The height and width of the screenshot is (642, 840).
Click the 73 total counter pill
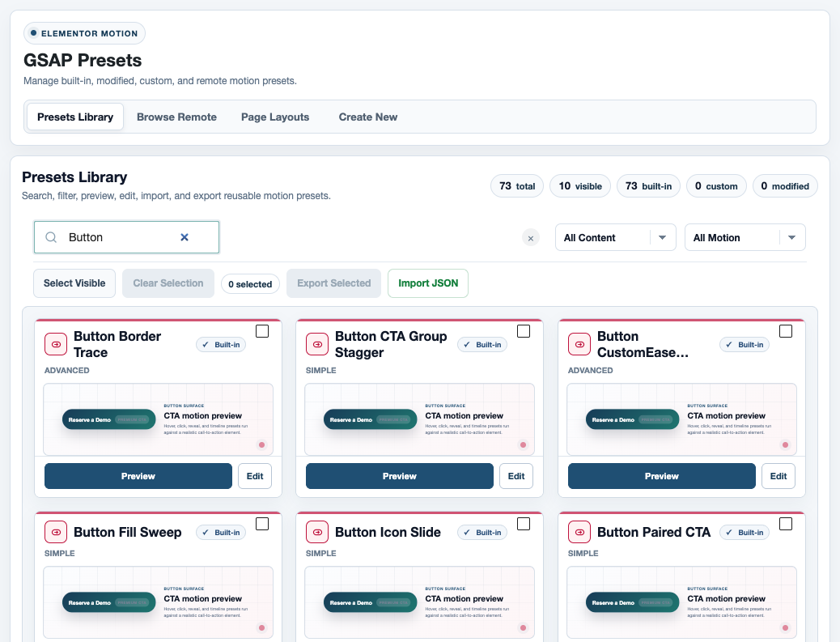[x=517, y=186]
